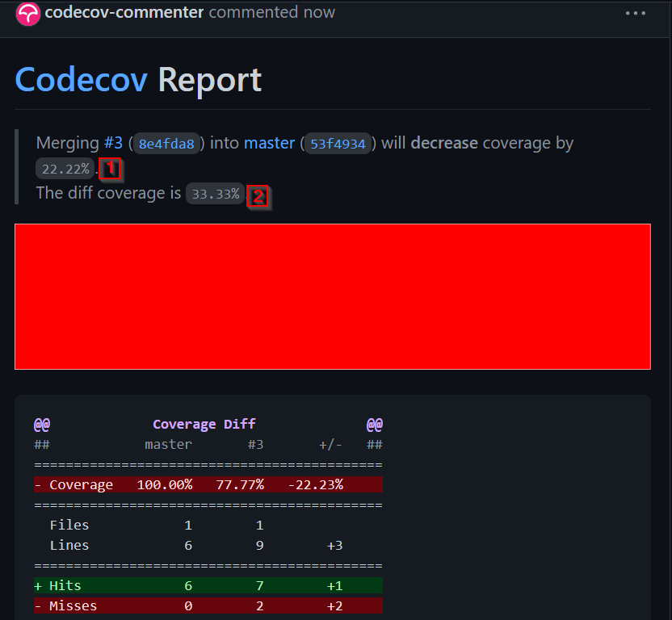Open the master branch link
The width and height of the screenshot is (672, 620).
(269, 143)
